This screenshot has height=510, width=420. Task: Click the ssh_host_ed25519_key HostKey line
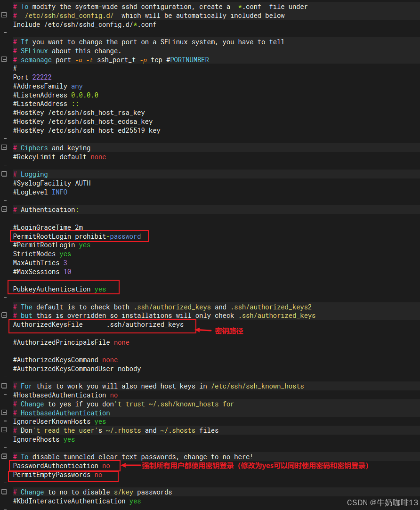[87, 130]
